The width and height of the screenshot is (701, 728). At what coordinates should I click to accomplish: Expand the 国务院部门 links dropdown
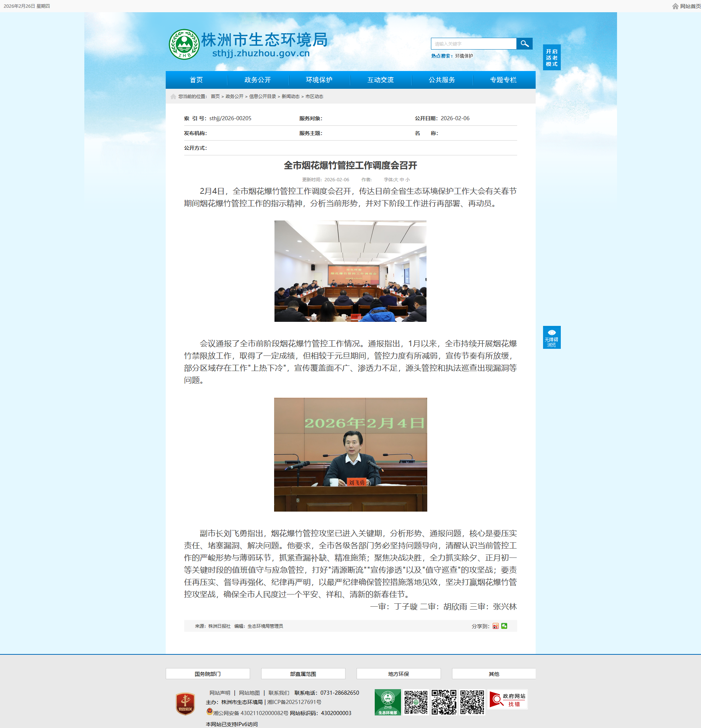(x=208, y=674)
